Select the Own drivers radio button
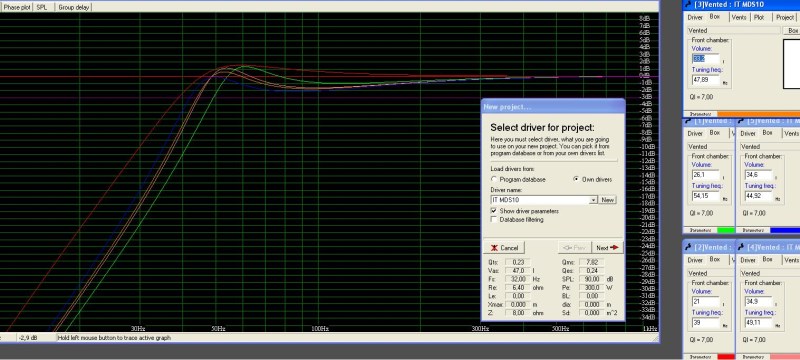800x360 pixels. [x=576, y=179]
